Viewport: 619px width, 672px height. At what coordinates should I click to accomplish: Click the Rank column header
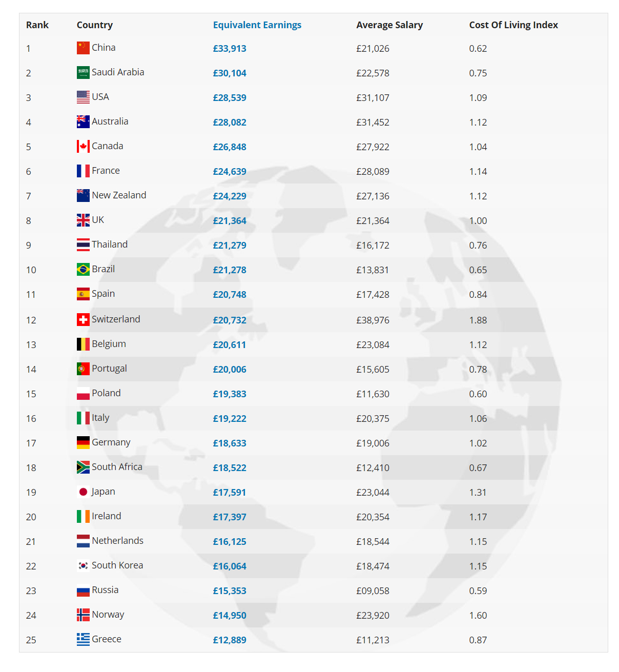(37, 25)
